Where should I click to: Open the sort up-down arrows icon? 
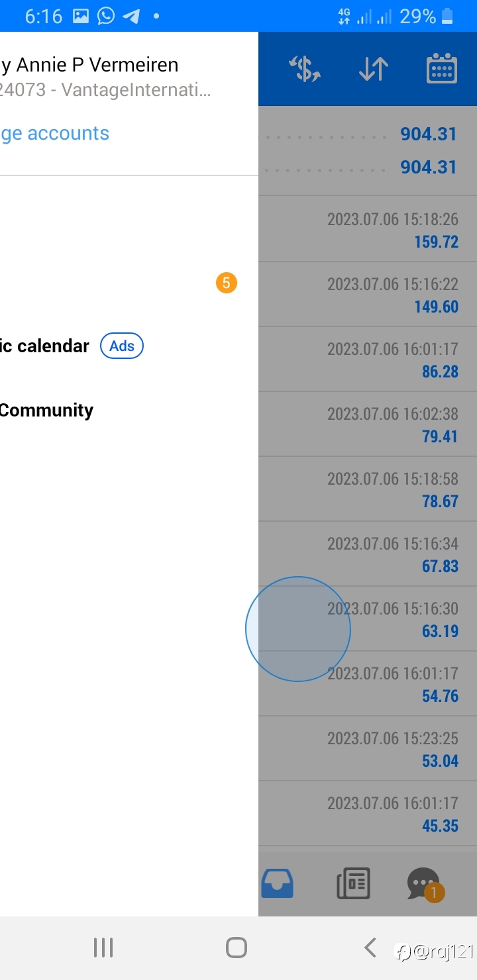pos(374,69)
